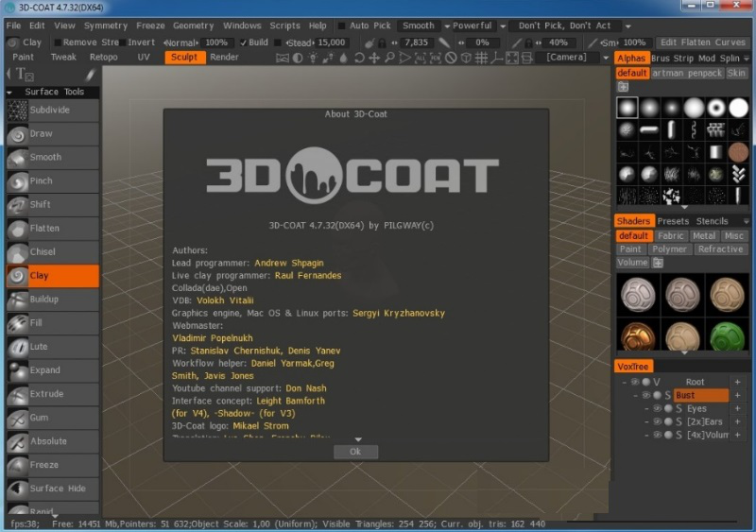Click the cube perspective icon in viewport toolbar
The width and height of the screenshot is (756, 532).
[x=466, y=58]
